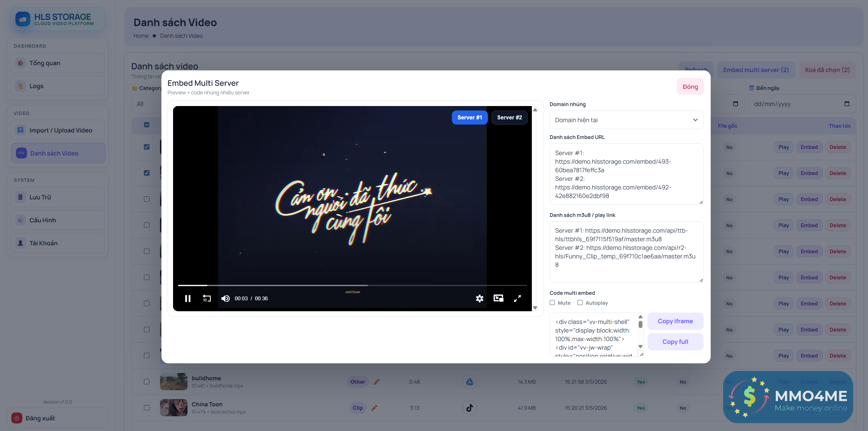Click the Clip category tag

pos(357,408)
